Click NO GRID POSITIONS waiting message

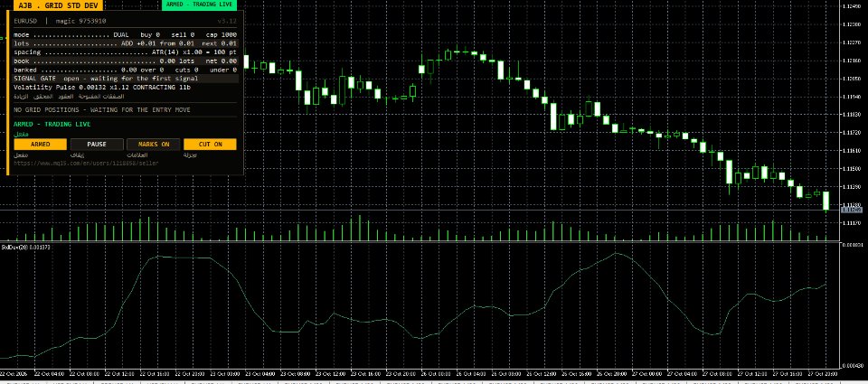(102, 110)
